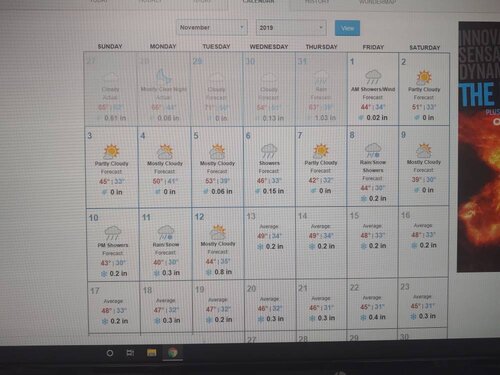The width and height of the screenshot is (500, 375).
Task: Click the faded Mostly Clear Night moon icon
Action: click(x=164, y=76)
